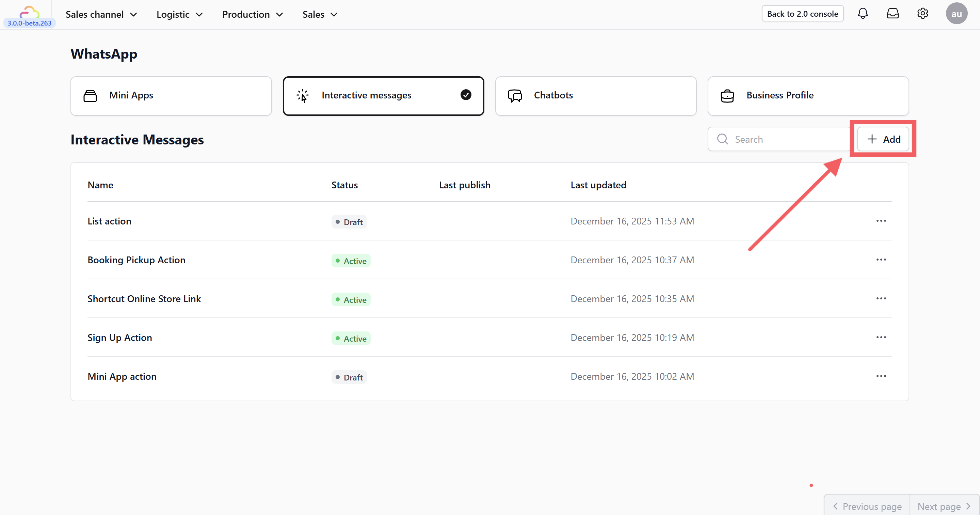Open the Business Profile tab
The width and height of the screenshot is (980, 515).
[x=808, y=96]
